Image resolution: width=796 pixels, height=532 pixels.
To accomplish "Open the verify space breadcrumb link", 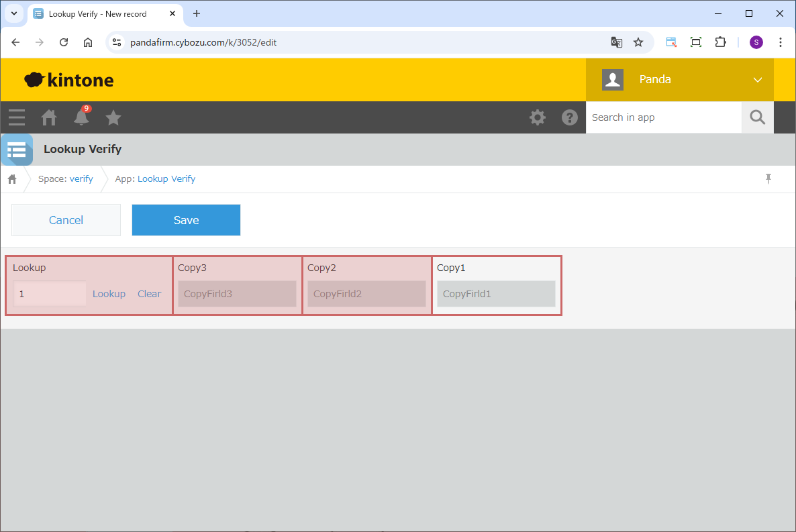I will click(81, 179).
